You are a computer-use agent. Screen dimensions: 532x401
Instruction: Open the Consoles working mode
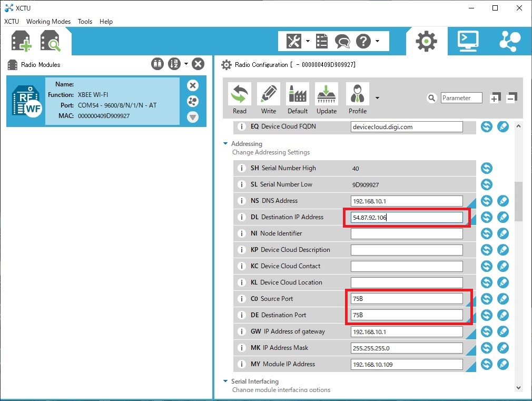pos(468,41)
